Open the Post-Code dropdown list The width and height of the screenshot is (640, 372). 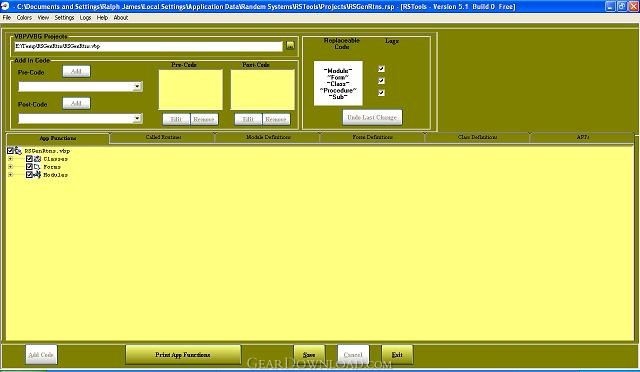(x=138, y=118)
